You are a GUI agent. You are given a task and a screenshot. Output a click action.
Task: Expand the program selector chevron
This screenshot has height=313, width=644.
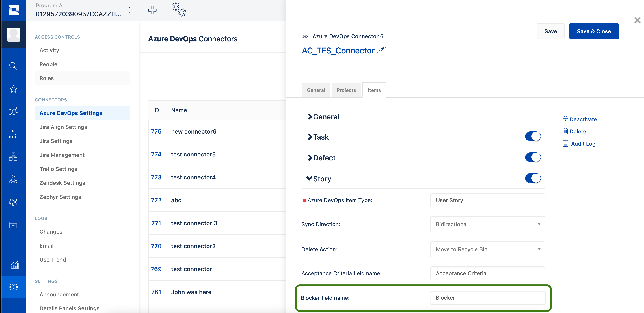(x=131, y=10)
